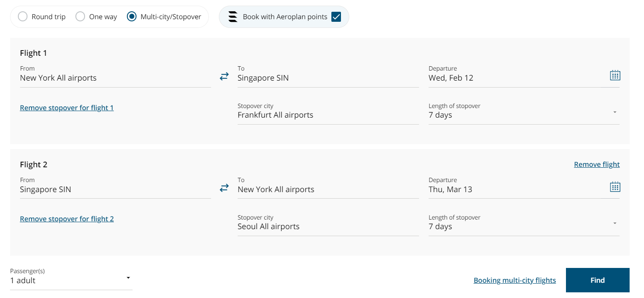This screenshot has width=644, height=298.
Task: Select the Multi-city/Stopover option
Action: [131, 16]
